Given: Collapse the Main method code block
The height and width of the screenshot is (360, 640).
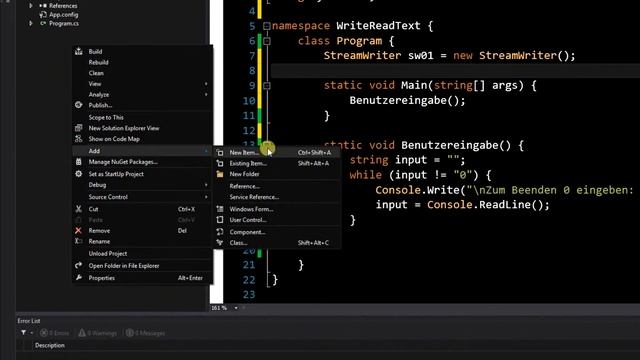Looking at the screenshot, I should [267, 86].
